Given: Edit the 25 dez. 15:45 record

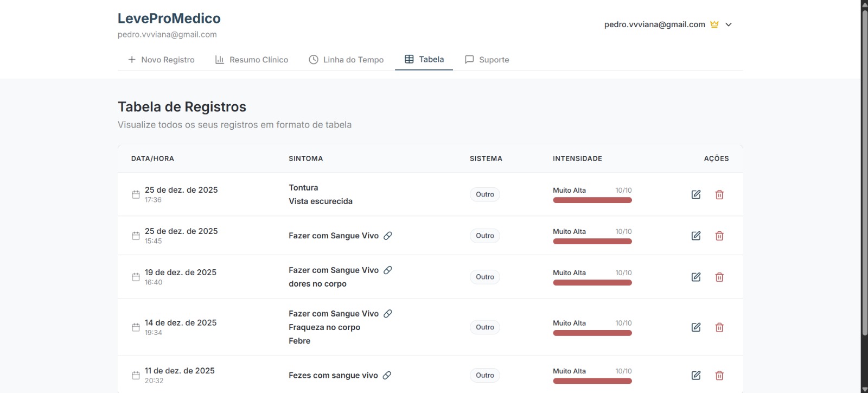Looking at the screenshot, I should [696, 236].
